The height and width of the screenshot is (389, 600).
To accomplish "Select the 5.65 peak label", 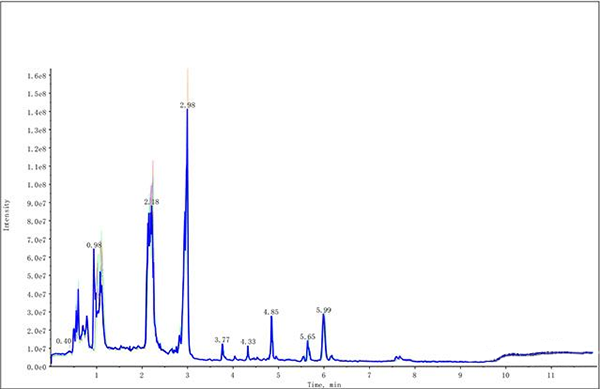I will tap(308, 337).
